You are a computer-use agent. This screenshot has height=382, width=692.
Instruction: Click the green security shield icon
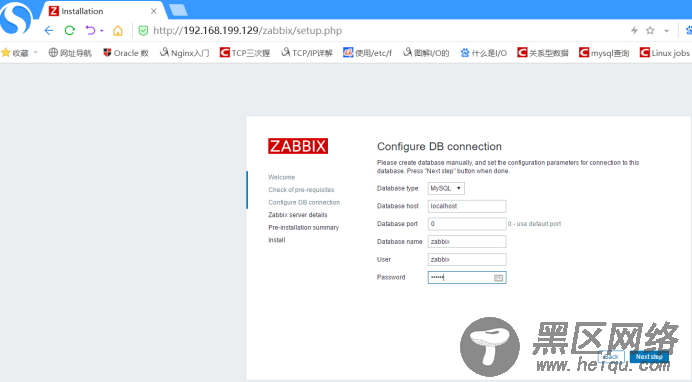(x=143, y=30)
